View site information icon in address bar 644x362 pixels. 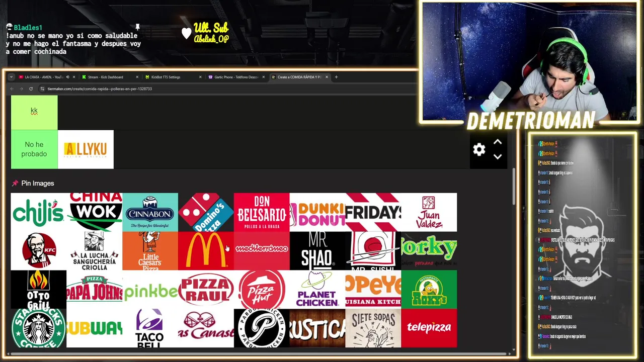[x=43, y=89]
